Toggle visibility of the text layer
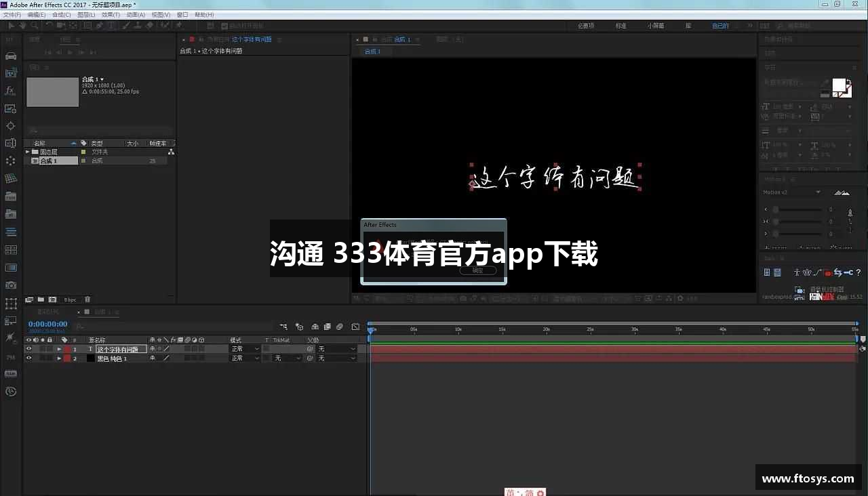Image resolution: width=868 pixels, height=496 pixels. click(28, 348)
